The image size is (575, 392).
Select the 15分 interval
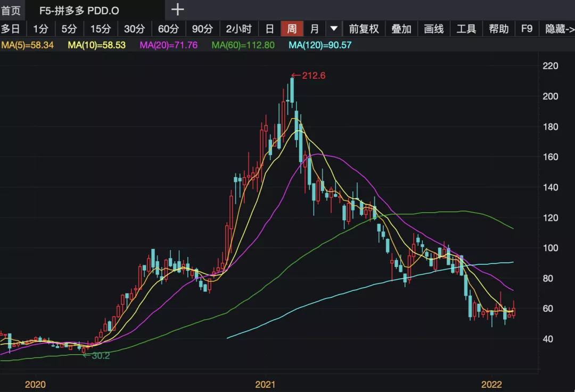(101, 29)
